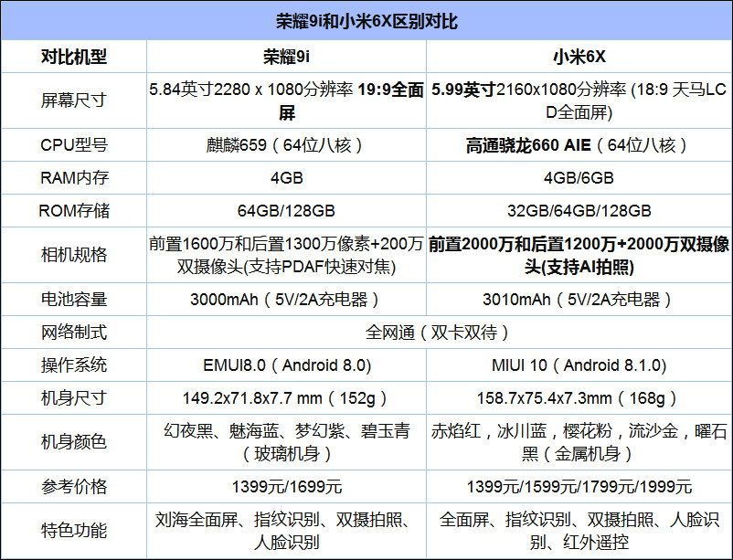Click the 4GB RAM cell for 荣耀9i

[x=286, y=177]
